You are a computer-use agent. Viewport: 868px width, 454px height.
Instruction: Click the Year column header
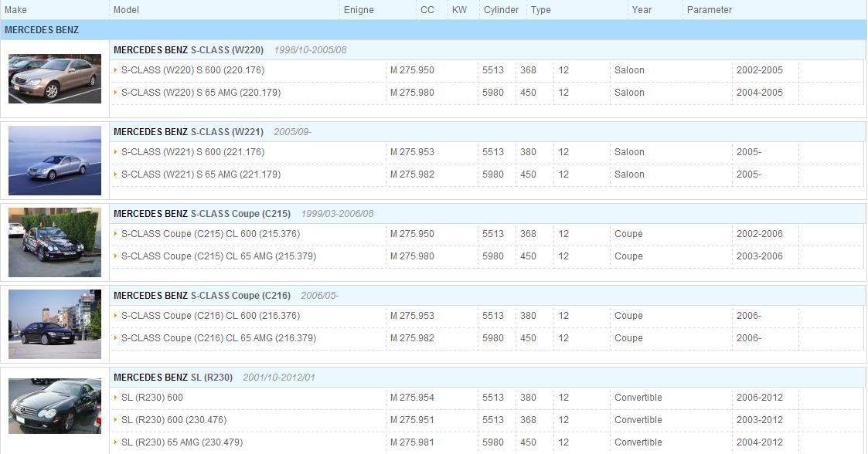coord(642,10)
